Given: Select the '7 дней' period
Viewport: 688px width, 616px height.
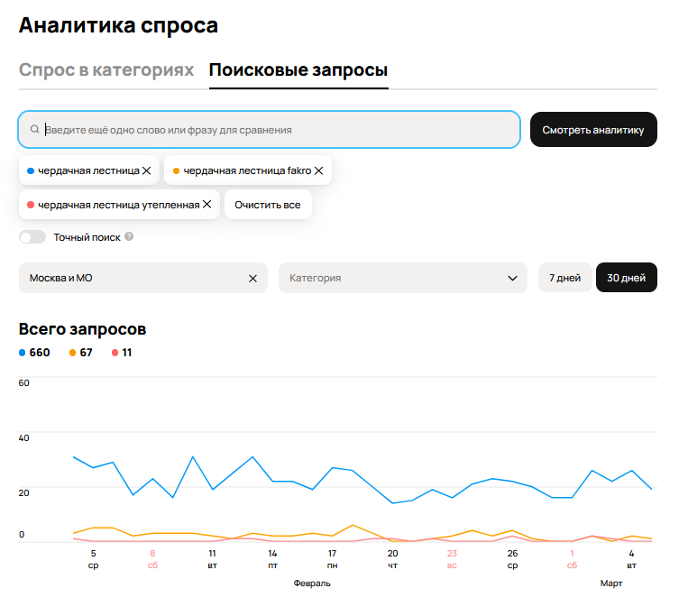Looking at the screenshot, I should pos(565,279).
